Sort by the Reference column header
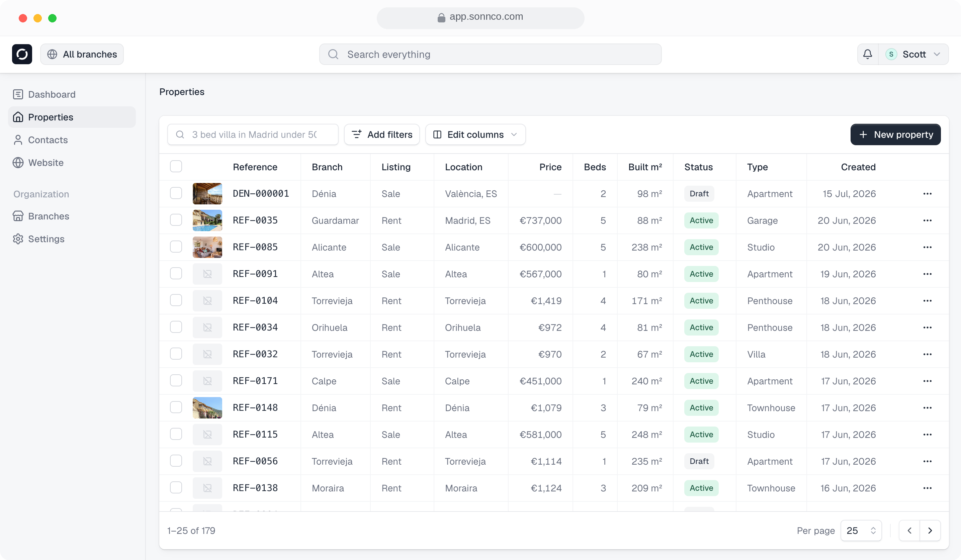The height and width of the screenshot is (560, 961). (x=255, y=167)
